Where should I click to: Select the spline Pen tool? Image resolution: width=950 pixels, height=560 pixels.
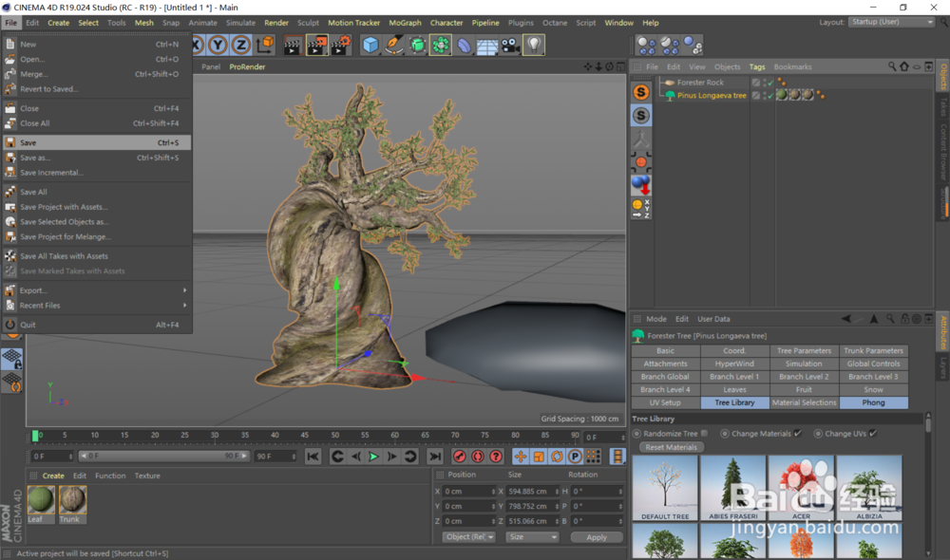tap(394, 45)
